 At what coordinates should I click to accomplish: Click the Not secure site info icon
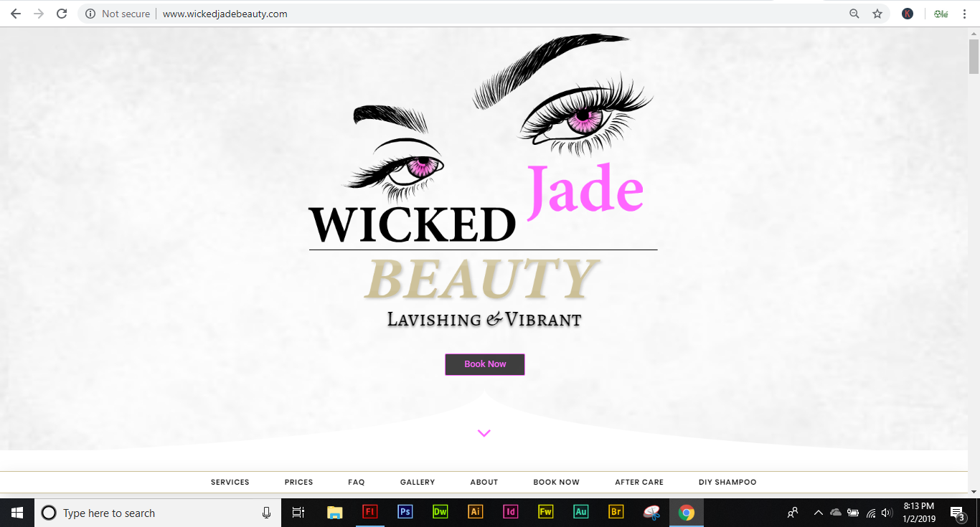click(90, 14)
